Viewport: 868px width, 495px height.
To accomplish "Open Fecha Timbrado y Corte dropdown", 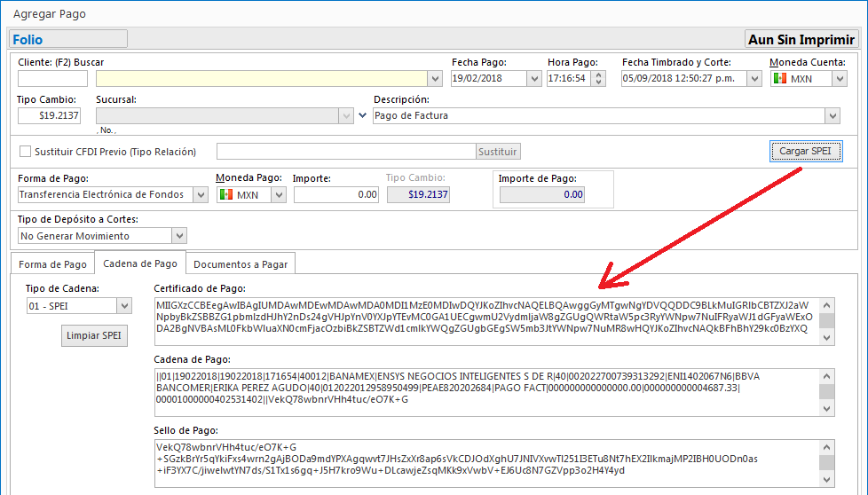I will [x=754, y=79].
